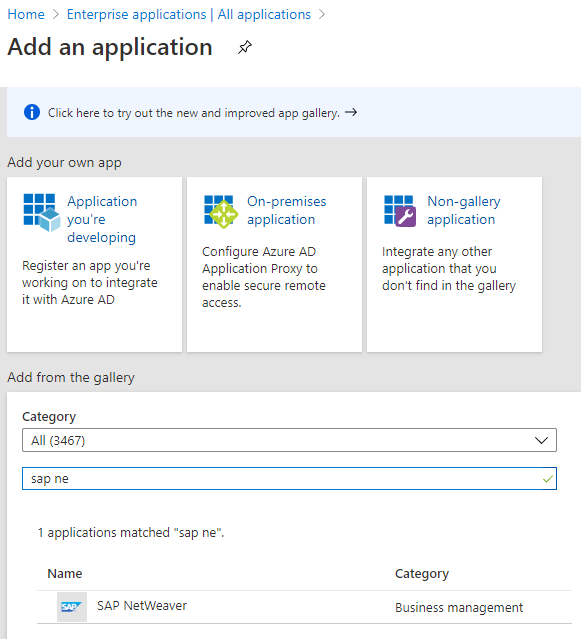Sort results by Name column header

[x=65, y=574]
